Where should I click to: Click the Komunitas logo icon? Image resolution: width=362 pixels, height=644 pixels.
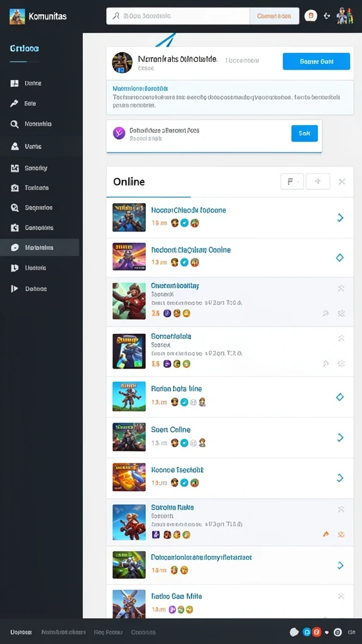point(17,16)
